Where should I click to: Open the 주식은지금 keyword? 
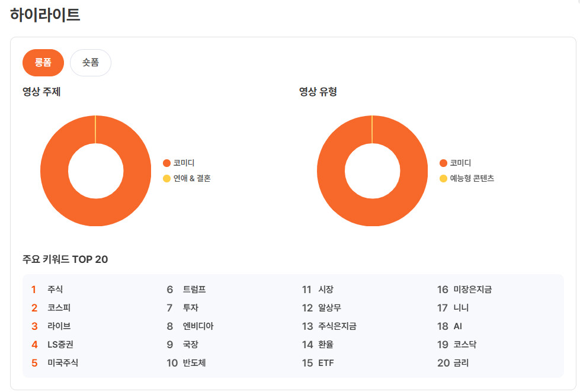pos(337,326)
